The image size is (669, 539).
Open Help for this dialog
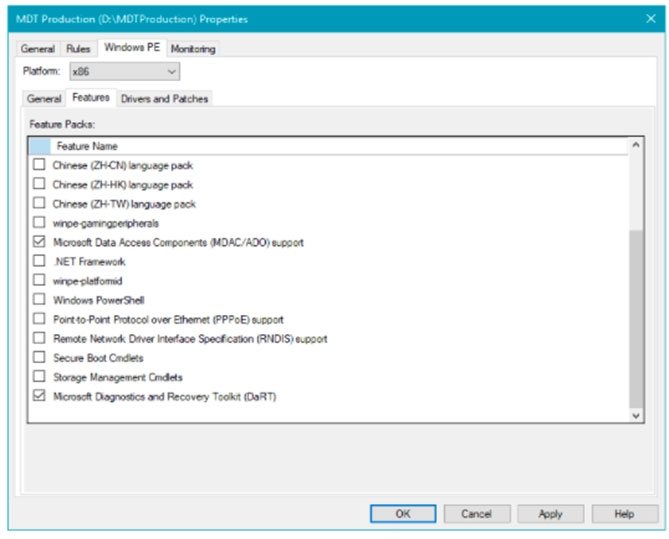pos(625,514)
